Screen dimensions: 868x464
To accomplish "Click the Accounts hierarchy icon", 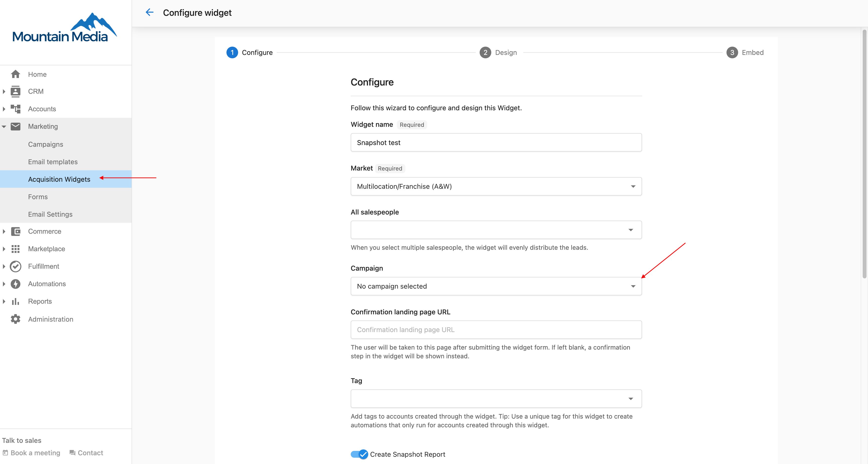I will tap(16, 109).
